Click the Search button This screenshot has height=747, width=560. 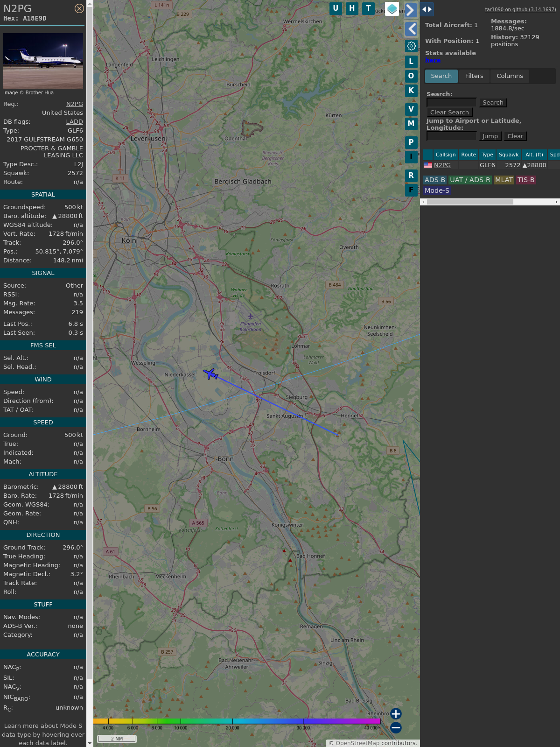493,103
